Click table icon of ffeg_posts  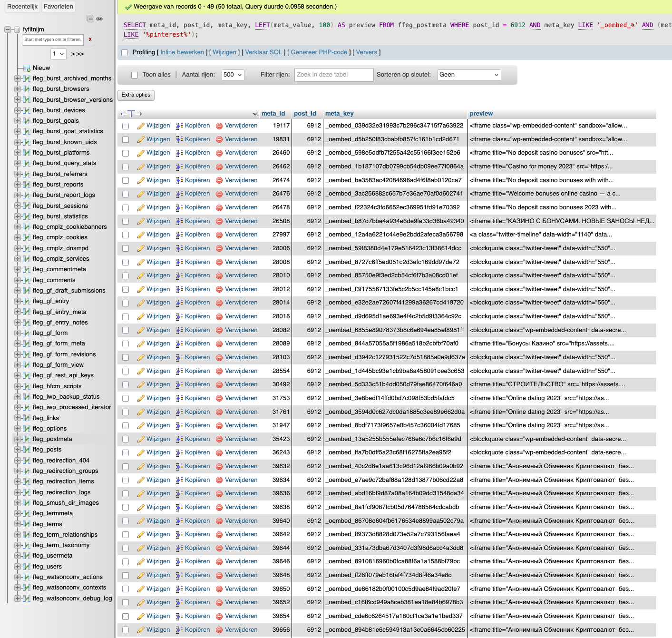[x=27, y=450]
